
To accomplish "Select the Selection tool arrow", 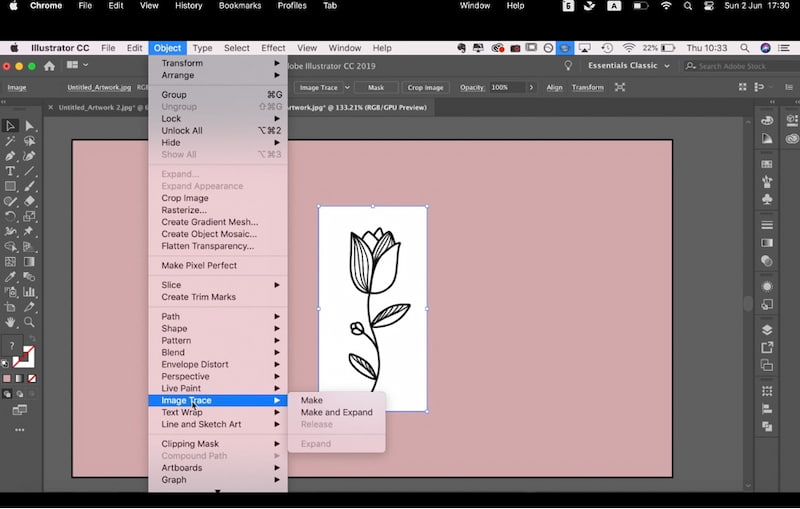I will tap(10, 125).
